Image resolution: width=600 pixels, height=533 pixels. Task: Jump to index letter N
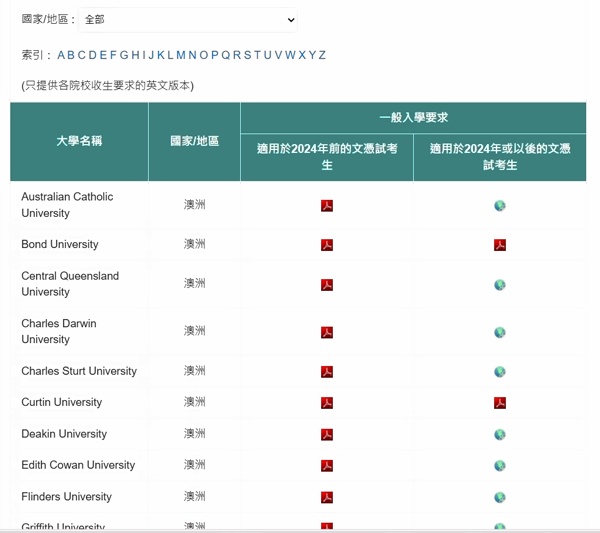[x=192, y=55]
